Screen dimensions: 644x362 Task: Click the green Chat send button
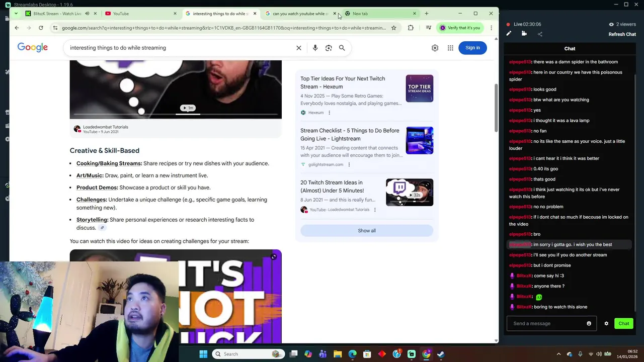[624, 323]
